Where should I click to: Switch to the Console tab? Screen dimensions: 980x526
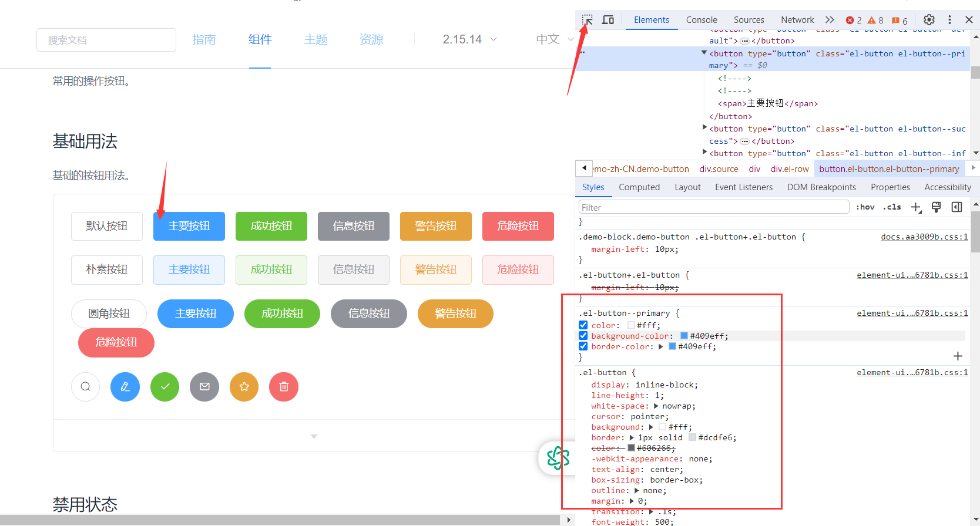click(702, 20)
